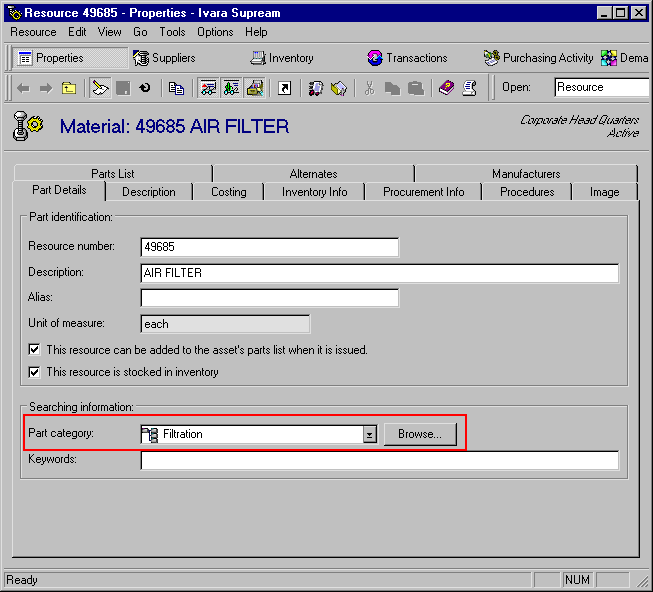
Task: Open the Options menu
Action: tap(215, 32)
